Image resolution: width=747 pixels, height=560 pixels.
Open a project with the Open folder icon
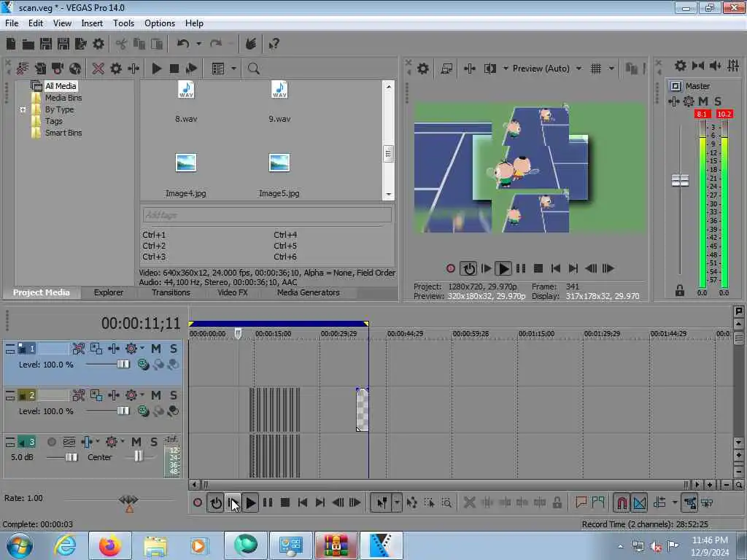28,44
